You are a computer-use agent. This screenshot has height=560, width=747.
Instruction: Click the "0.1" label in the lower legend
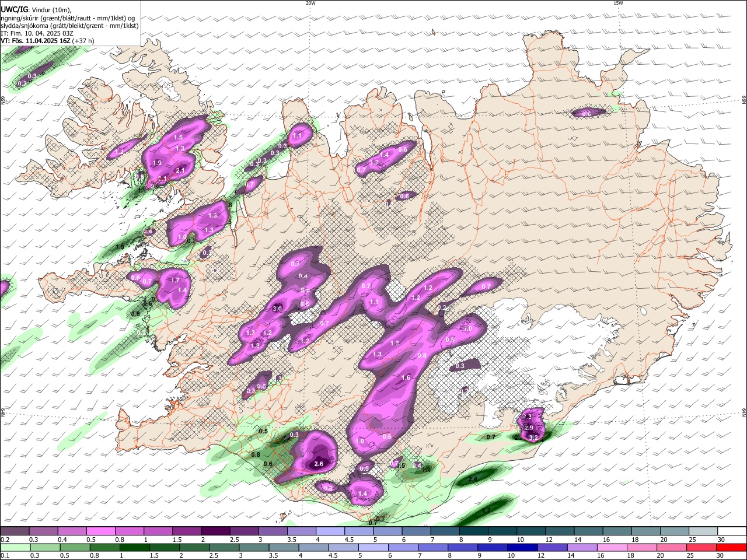(5, 555)
